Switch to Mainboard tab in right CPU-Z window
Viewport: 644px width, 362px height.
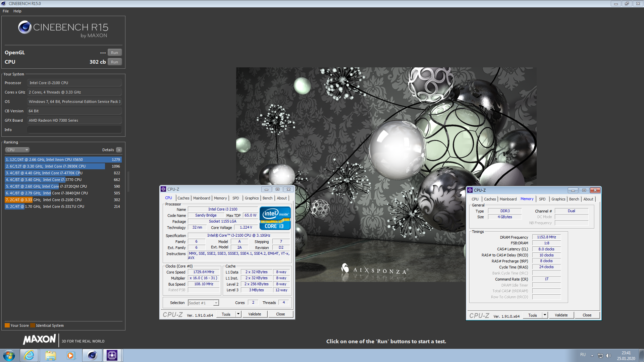(508, 199)
